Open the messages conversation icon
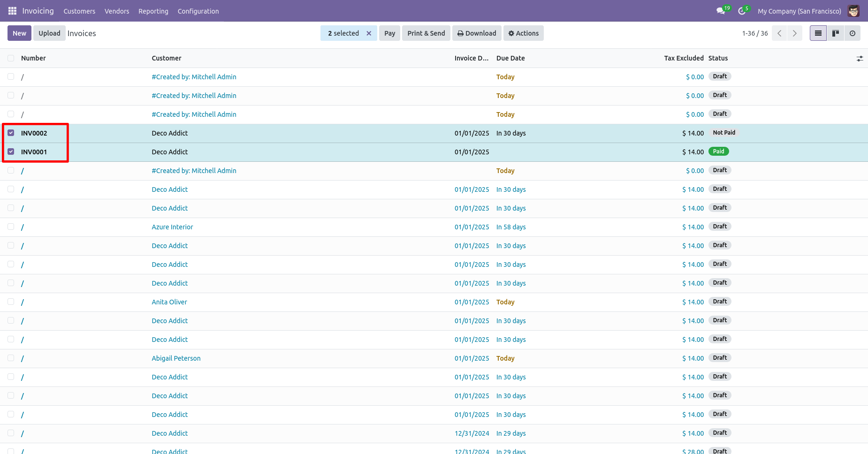The width and height of the screenshot is (868, 454). coord(721,11)
